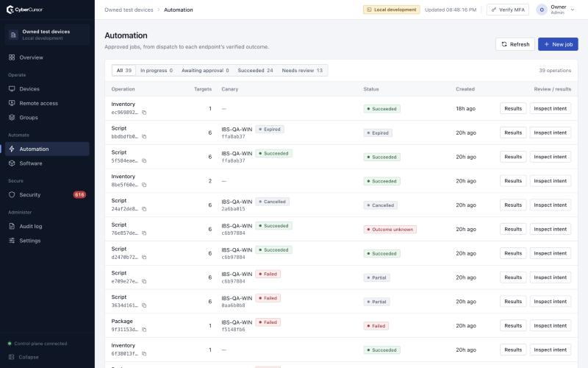The width and height of the screenshot is (588, 368).
Task: Open Security shield icon in sidebar
Action: click(x=12, y=195)
